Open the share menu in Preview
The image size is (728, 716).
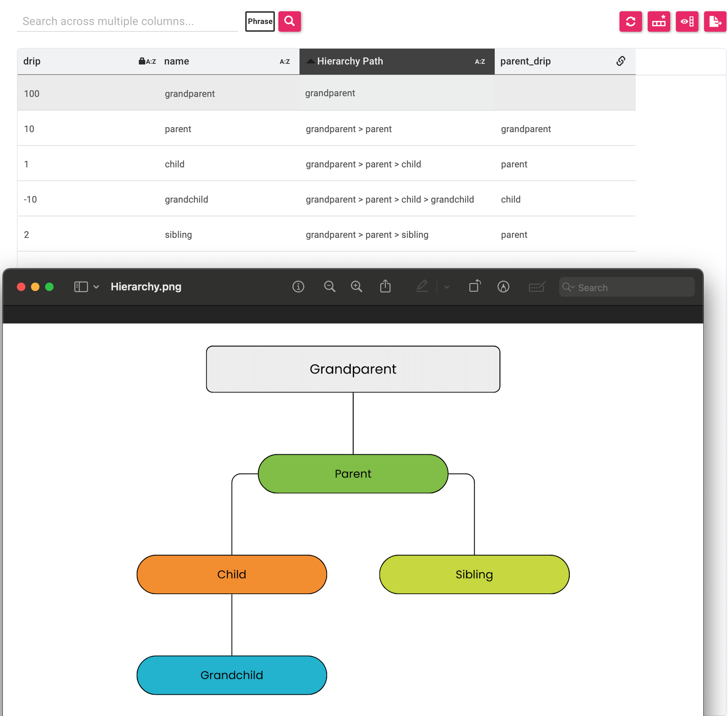point(385,286)
